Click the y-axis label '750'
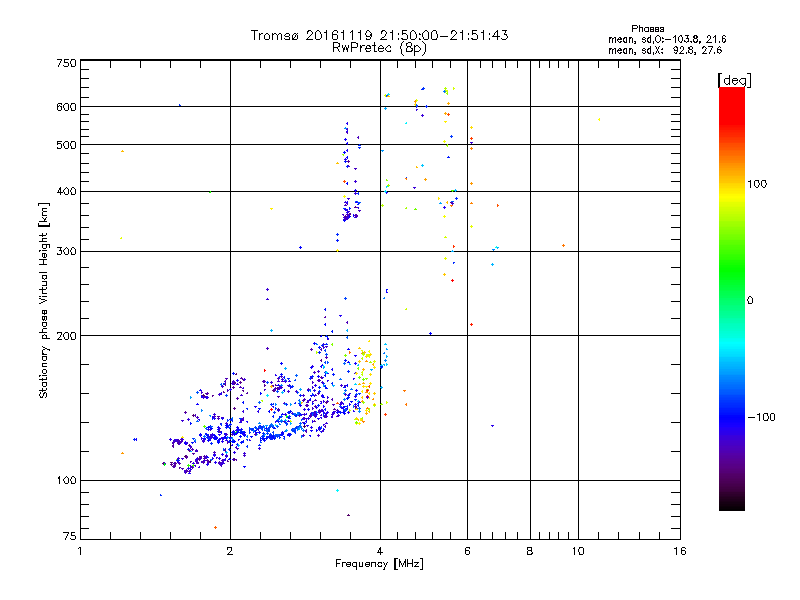 pyautogui.click(x=66, y=63)
